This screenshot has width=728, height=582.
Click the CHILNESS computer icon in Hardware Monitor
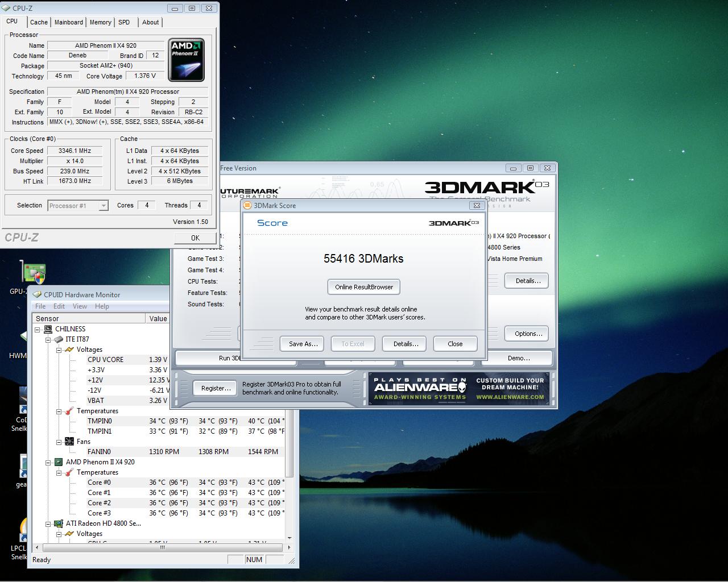[49, 329]
